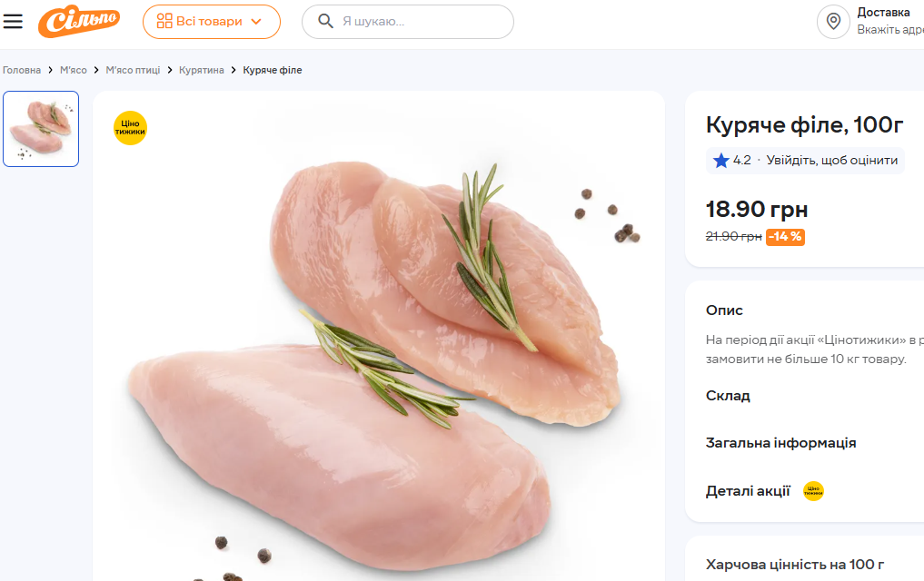Expand the Склад section
The image size is (924, 581).
coord(728,396)
